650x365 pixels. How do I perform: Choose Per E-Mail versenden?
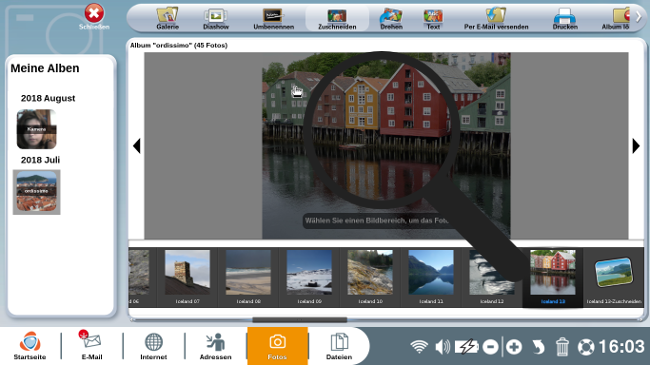tap(496, 19)
